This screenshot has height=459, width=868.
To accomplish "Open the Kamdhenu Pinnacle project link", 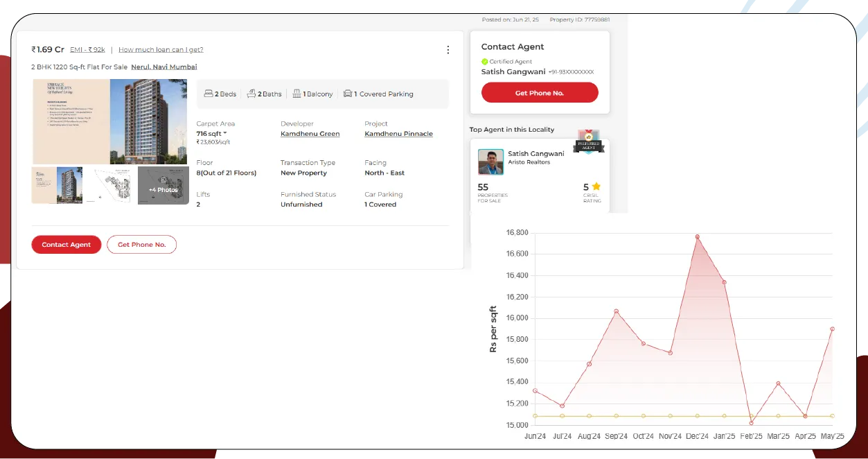I will point(399,134).
